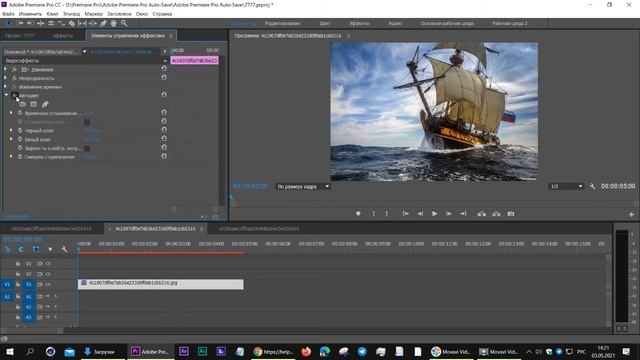Switch to Проект: 7777 panel tab
The width and height of the screenshot is (640, 360).
coord(20,36)
